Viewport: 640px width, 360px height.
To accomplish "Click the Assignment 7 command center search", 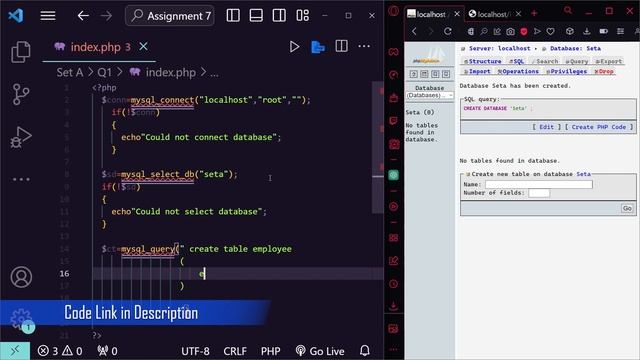I will pyautogui.click(x=170, y=16).
